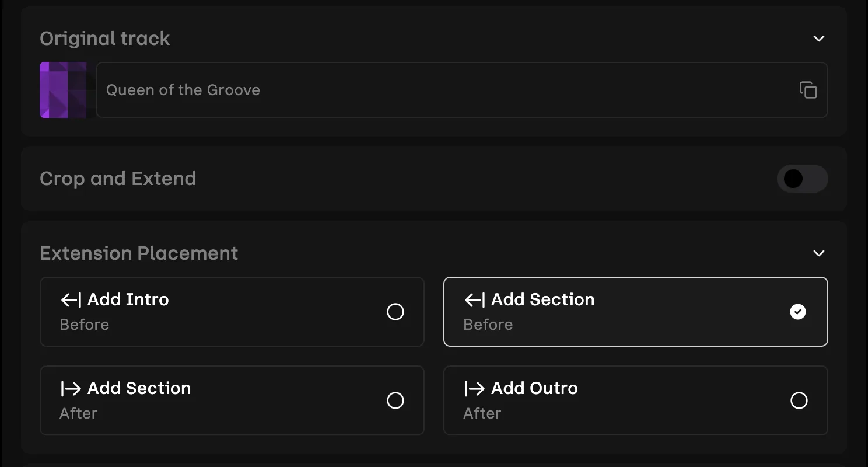The width and height of the screenshot is (868, 467).
Task: Click the Extension Placement heading
Action: click(139, 253)
